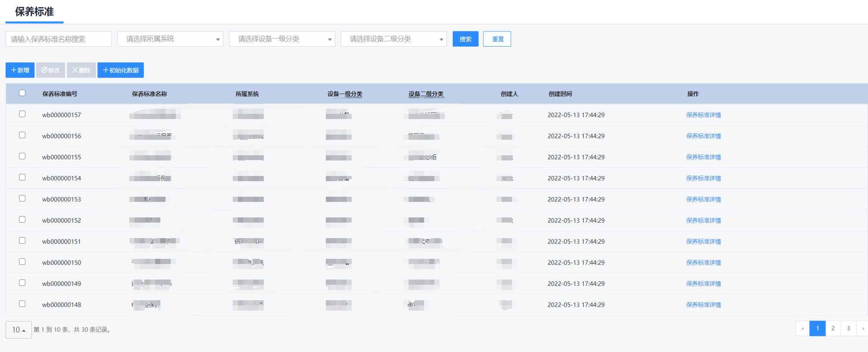Open 保养标准详情 for wb000000156
This screenshot has height=352, width=868.
click(703, 136)
